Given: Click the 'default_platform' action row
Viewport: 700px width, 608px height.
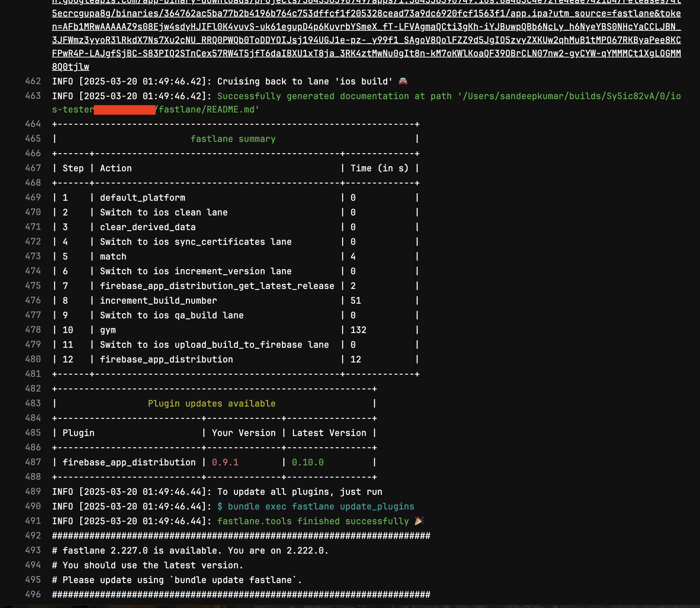Looking at the screenshot, I should 143,198.
